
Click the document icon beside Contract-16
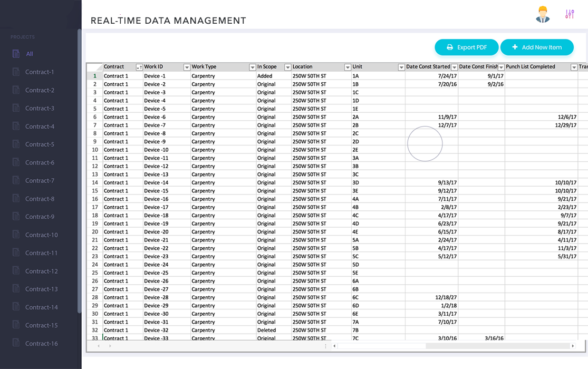(16, 343)
